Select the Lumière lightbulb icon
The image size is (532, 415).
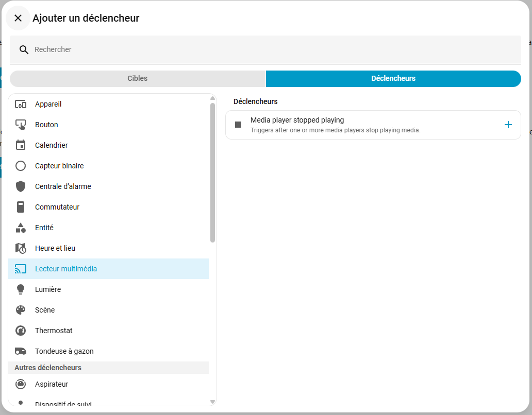tap(21, 289)
